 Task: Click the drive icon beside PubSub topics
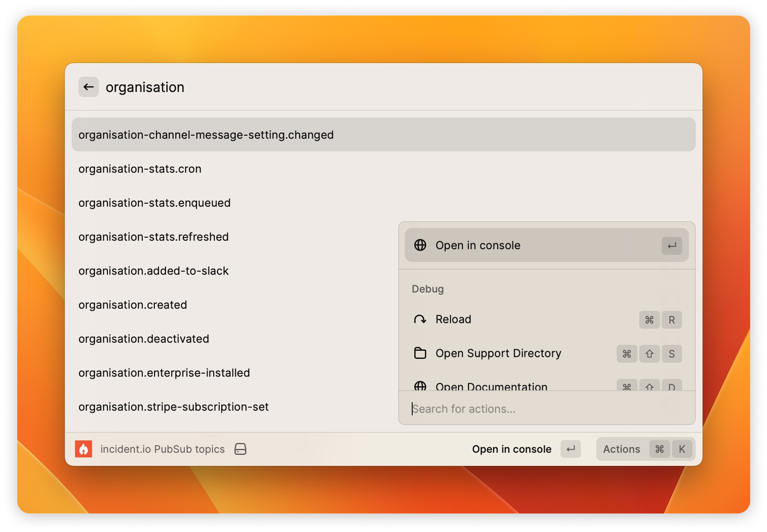[x=240, y=449]
